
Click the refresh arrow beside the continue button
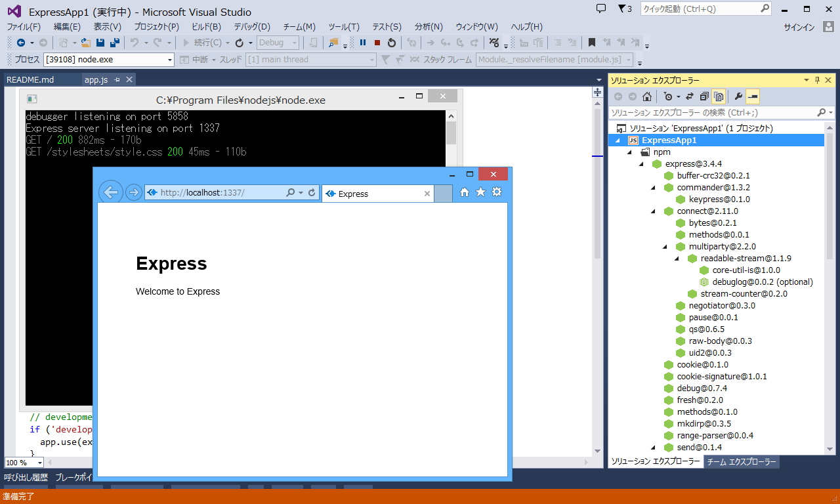(x=240, y=43)
